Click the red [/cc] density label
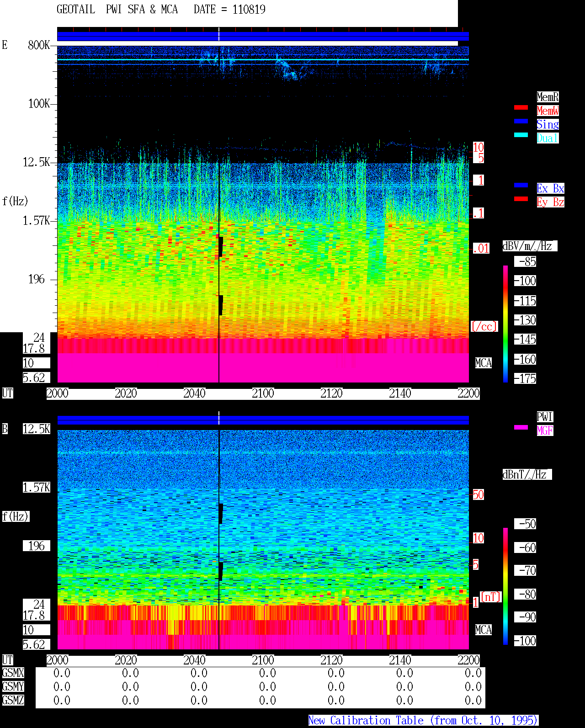Viewport: 585px width, 728px height. (484, 327)
